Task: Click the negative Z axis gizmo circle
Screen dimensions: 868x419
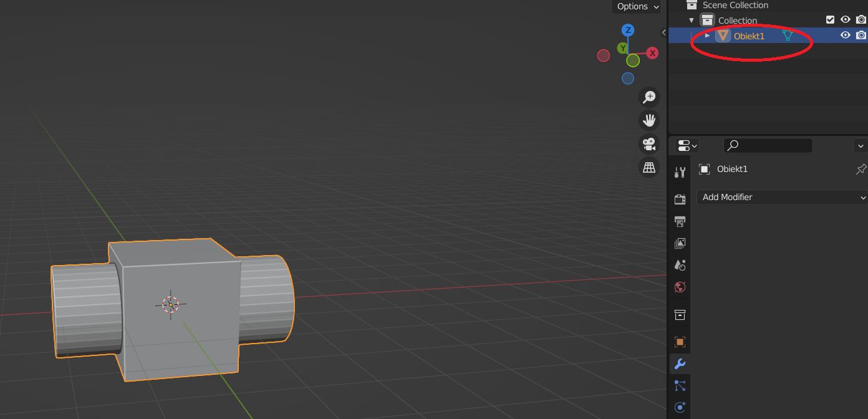Action: (x=628, y=78)
